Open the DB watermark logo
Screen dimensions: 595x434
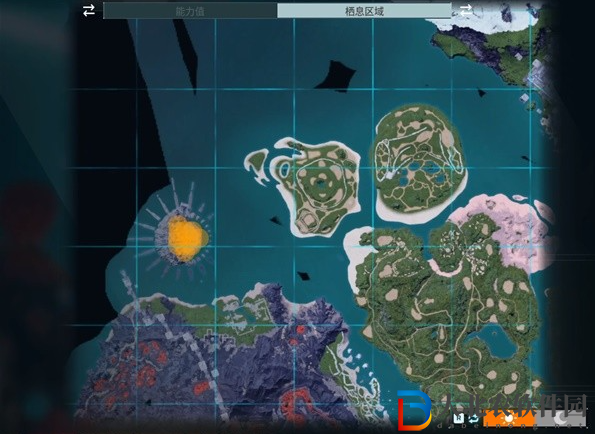[x=414, y=410]
